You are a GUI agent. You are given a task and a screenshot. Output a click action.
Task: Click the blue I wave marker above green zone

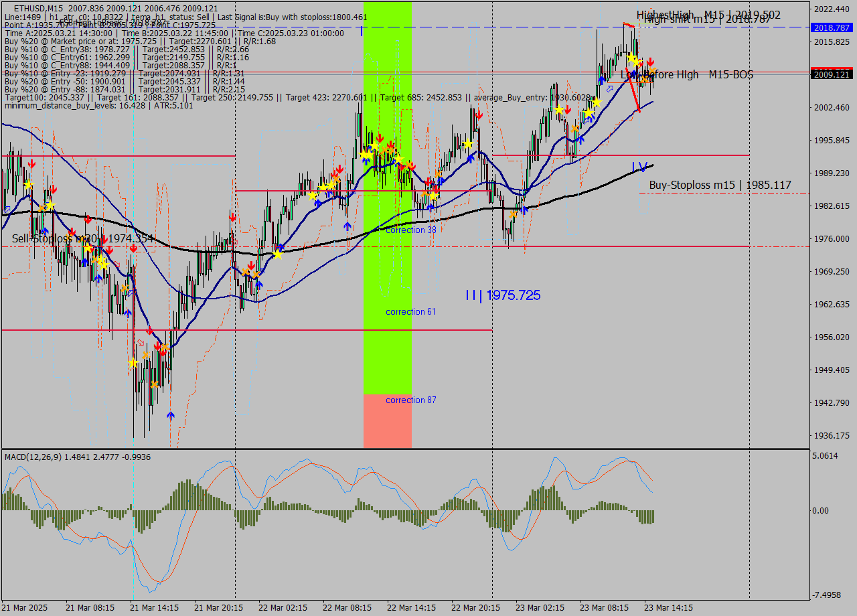click(362, 31)
